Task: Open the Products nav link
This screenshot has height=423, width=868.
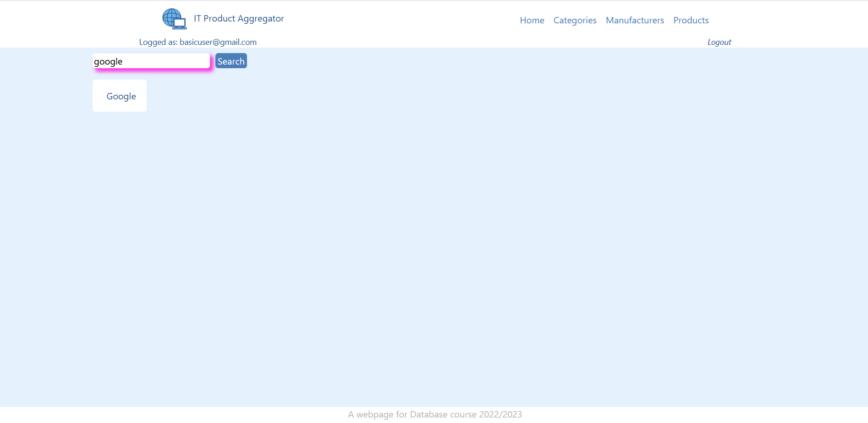Action: pos(691,20)
